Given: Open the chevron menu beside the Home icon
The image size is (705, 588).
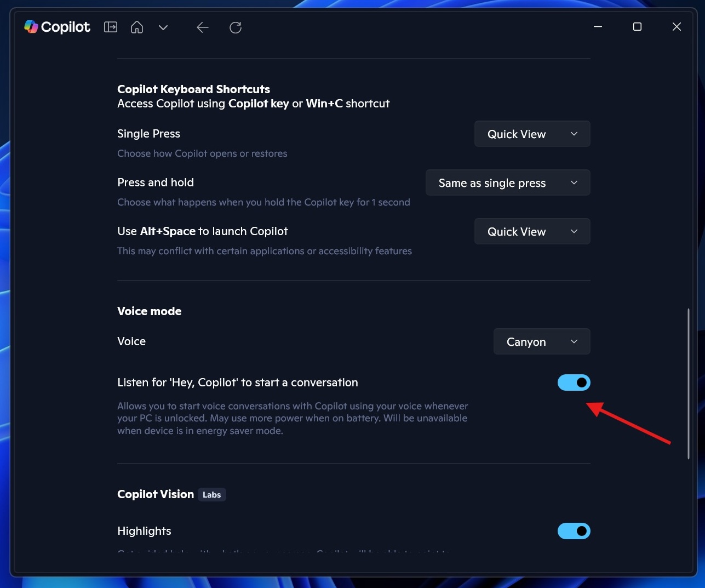Looking at the screenshot, I should coord(163,27).
